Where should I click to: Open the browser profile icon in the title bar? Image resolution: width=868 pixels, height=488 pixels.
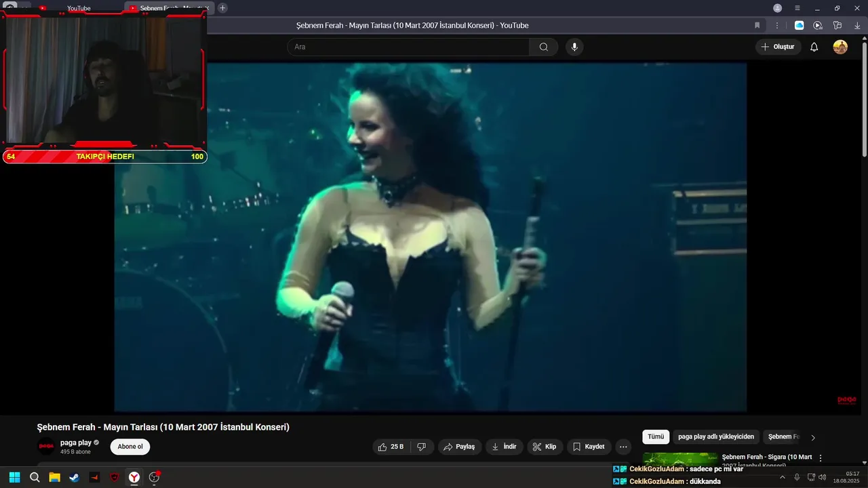pos(778,8)
